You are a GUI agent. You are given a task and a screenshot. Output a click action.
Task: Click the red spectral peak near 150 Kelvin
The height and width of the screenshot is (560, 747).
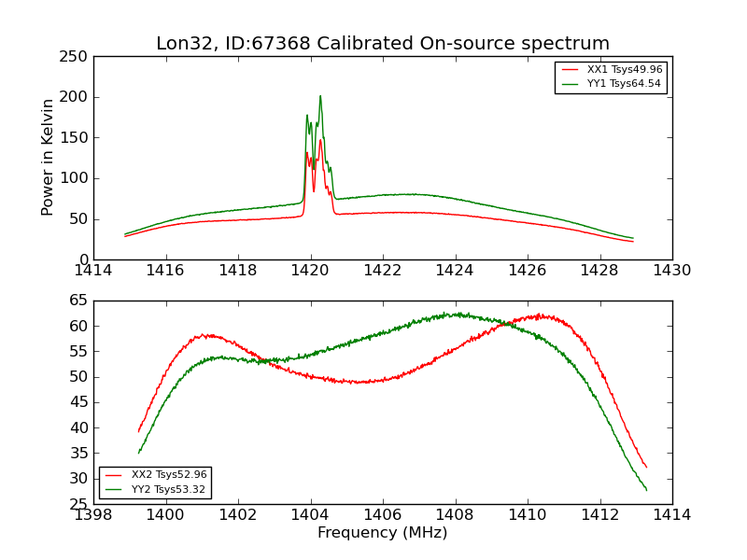click(x=320, y=141)
